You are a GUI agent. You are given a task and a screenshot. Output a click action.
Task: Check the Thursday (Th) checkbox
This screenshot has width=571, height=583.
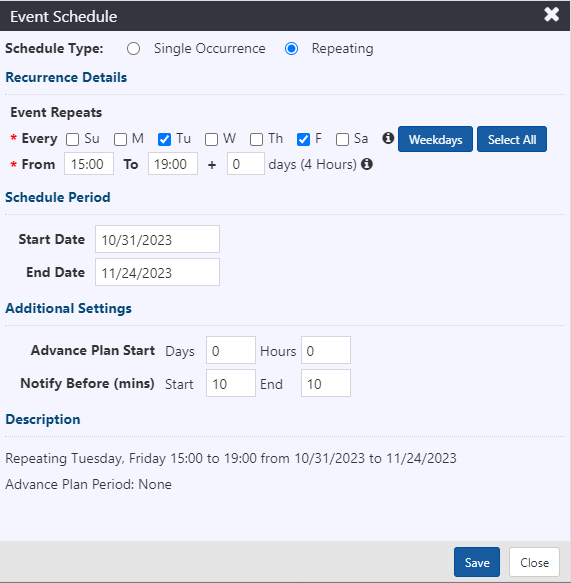point(257,139)
